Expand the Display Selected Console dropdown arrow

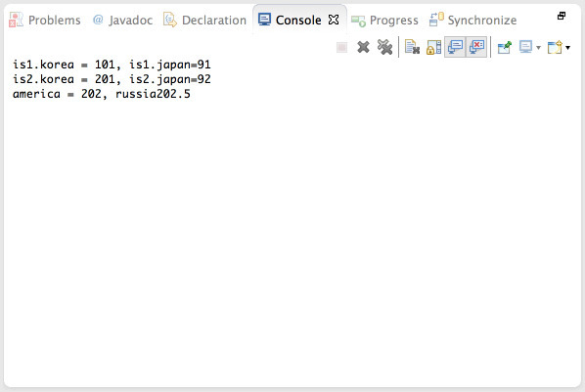538,48
